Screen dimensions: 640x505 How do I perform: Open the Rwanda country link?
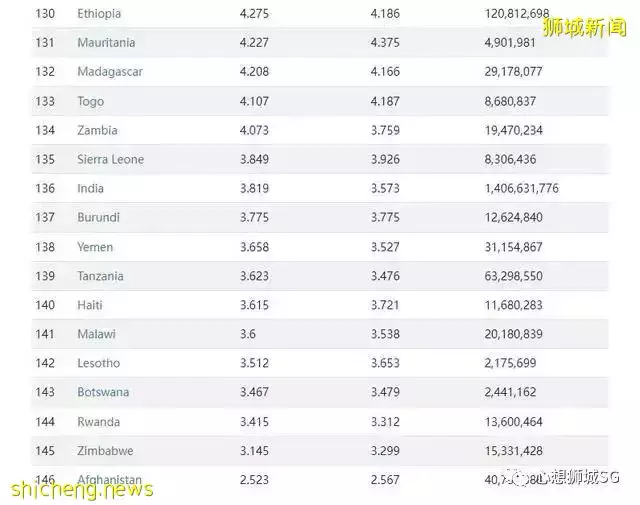98,422
